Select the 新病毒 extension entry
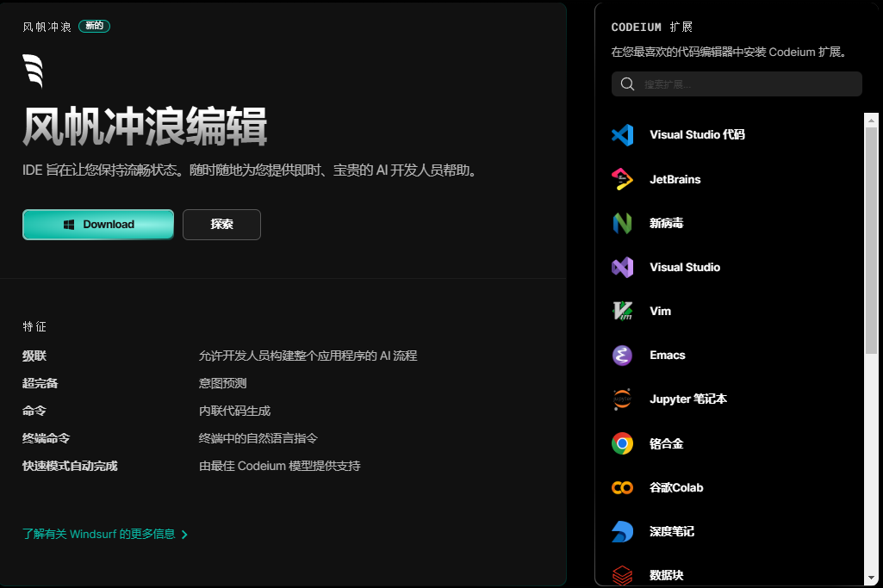Image resolution: width=883 pixels, height=588 pixels. [x=666, y=223]
